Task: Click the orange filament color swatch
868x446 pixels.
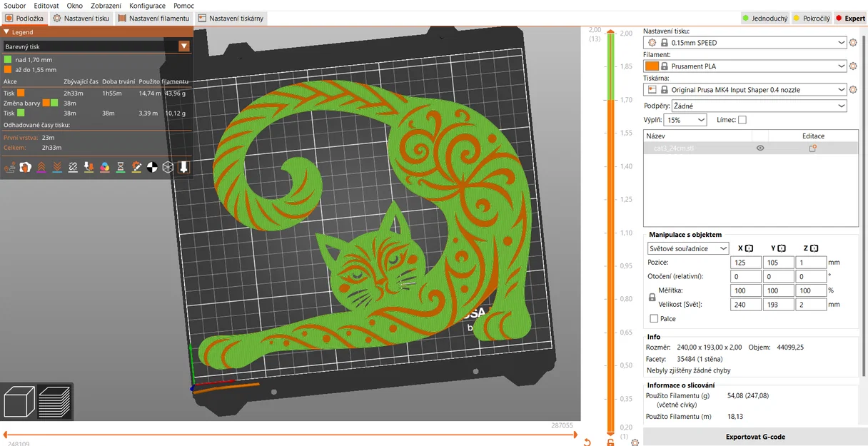Action: coord(652,66)
